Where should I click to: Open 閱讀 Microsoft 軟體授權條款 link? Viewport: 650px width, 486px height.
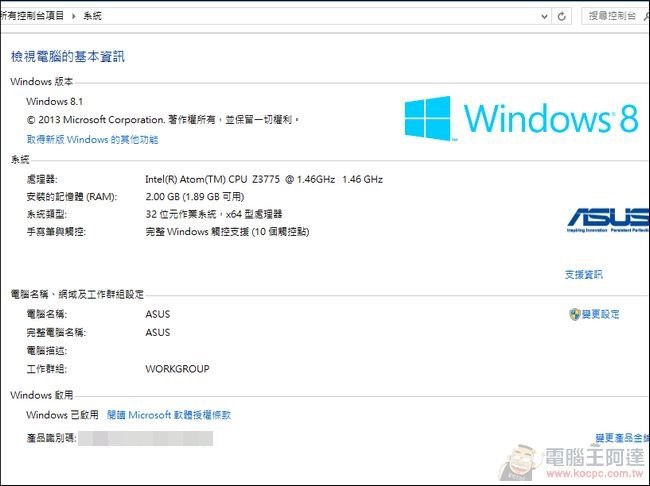169,415
